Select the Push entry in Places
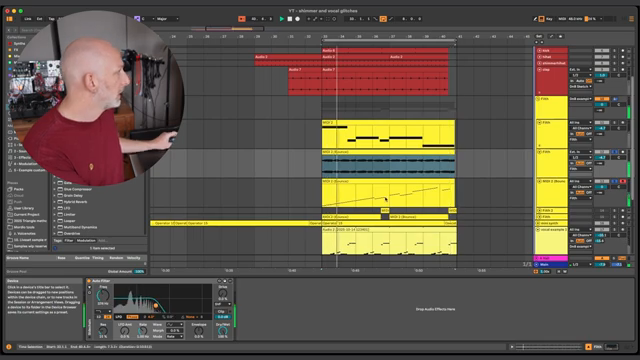Screen dimensions: 640x360 [x=18, y=202]
